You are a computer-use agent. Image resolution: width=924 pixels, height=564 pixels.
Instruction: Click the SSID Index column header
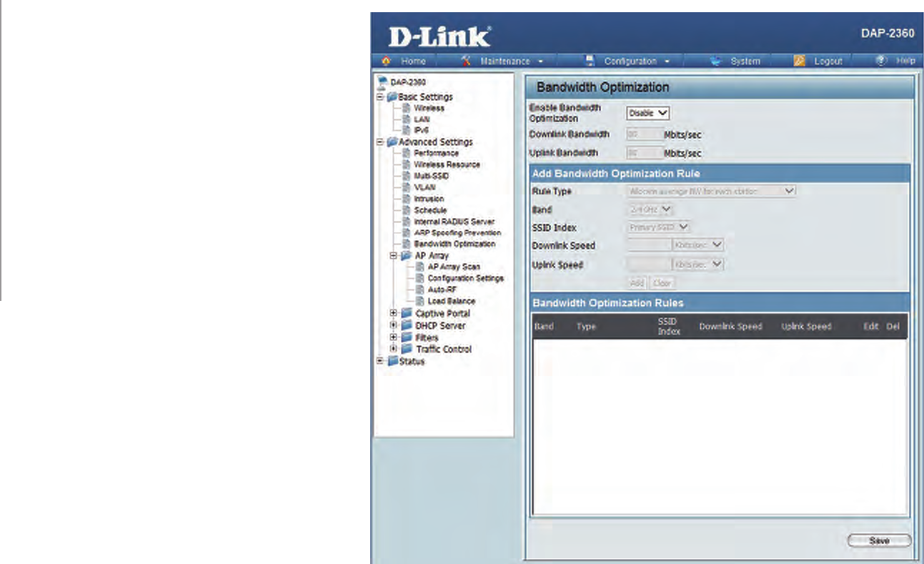668,327
